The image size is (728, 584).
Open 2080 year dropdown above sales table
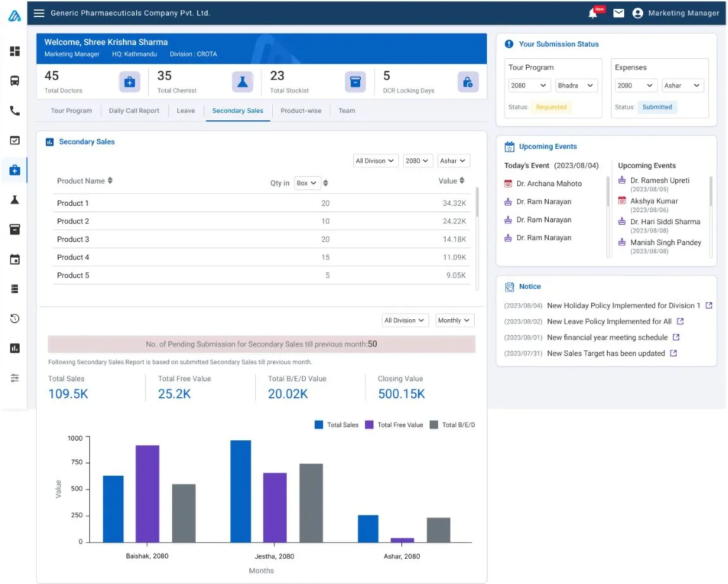tap(418, 161)
